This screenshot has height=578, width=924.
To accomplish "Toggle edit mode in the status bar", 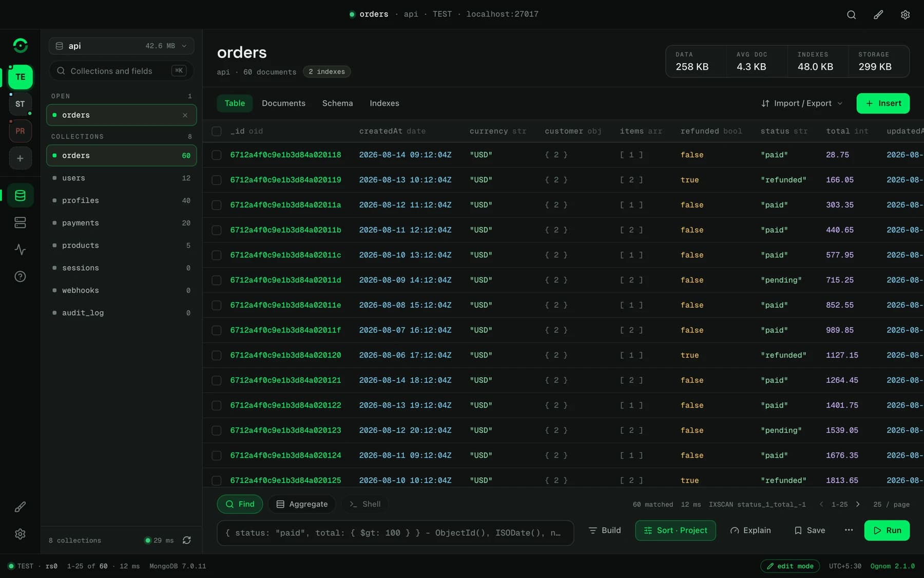I will pyautogui.click(x=790, y=566).
